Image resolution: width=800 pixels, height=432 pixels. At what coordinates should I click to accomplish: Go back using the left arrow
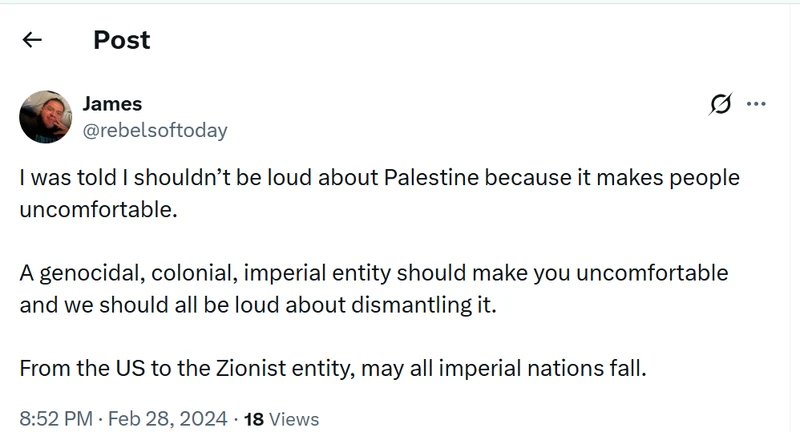pos(32,39)
